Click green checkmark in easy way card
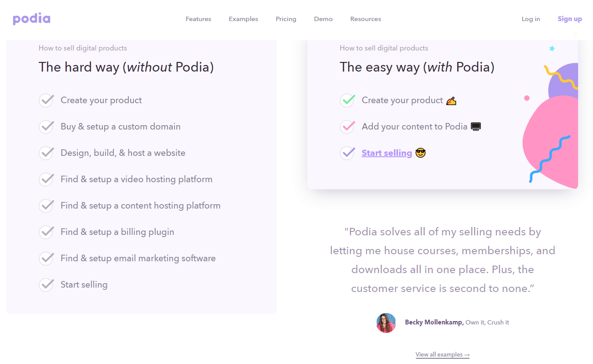 point(347,100)
